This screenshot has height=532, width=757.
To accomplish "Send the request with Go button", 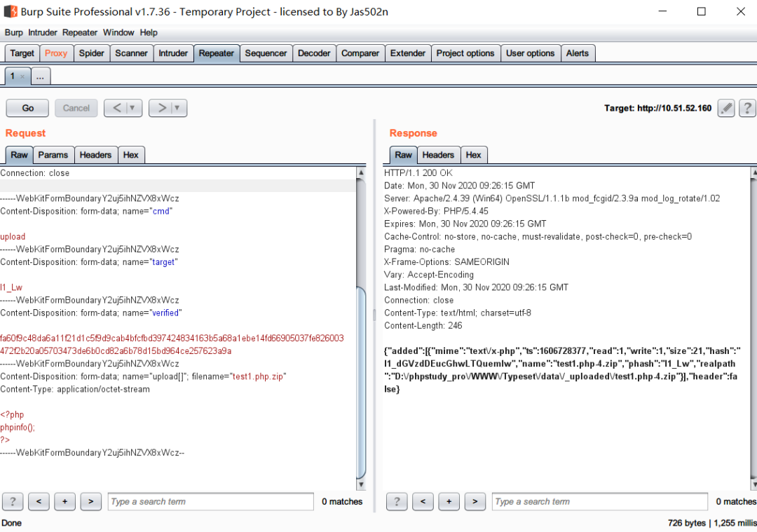I will click(x=27, y=108).
